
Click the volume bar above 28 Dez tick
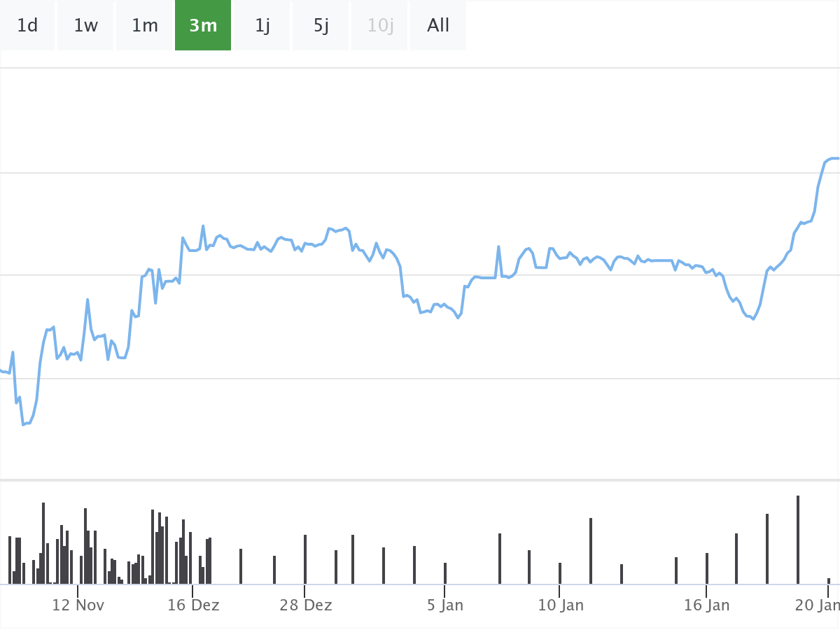tap(305, 559)
